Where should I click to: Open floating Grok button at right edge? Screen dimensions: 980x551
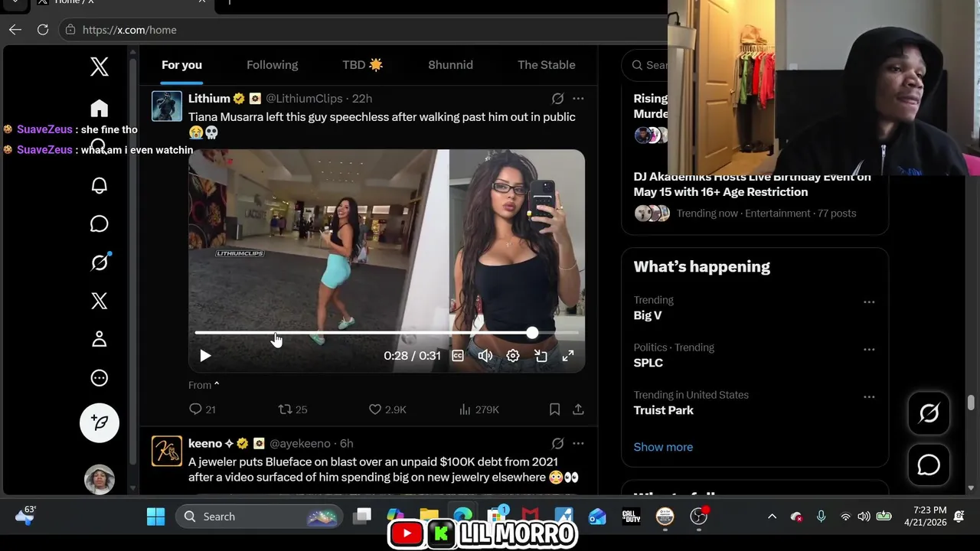[929, 413]
